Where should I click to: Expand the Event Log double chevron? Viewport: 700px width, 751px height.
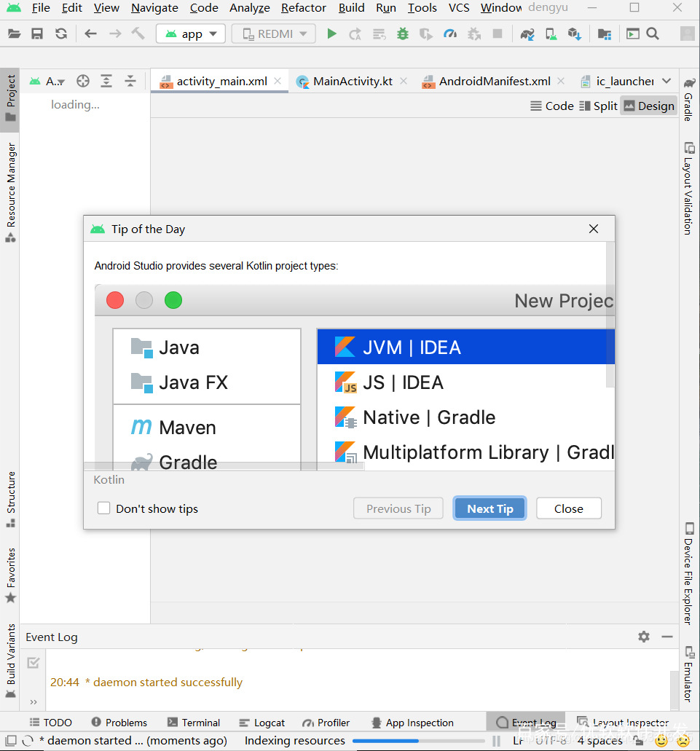[34, 702]
